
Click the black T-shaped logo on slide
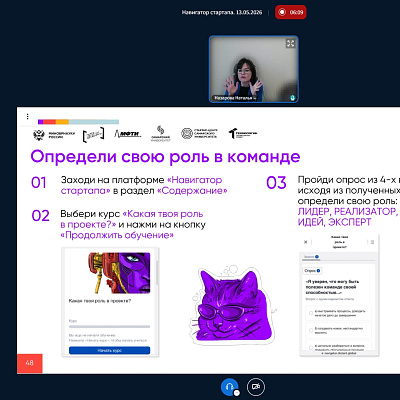[243, 134]
